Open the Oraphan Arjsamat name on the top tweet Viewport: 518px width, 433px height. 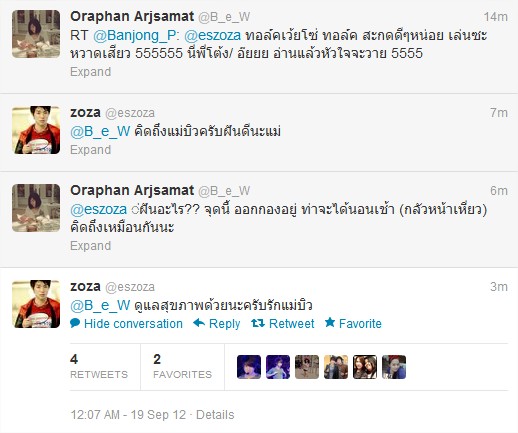[132, 16]
